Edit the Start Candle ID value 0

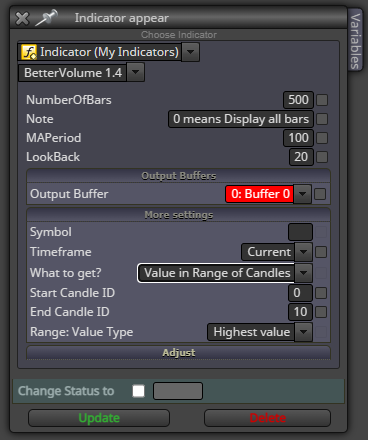click(300, 293)
